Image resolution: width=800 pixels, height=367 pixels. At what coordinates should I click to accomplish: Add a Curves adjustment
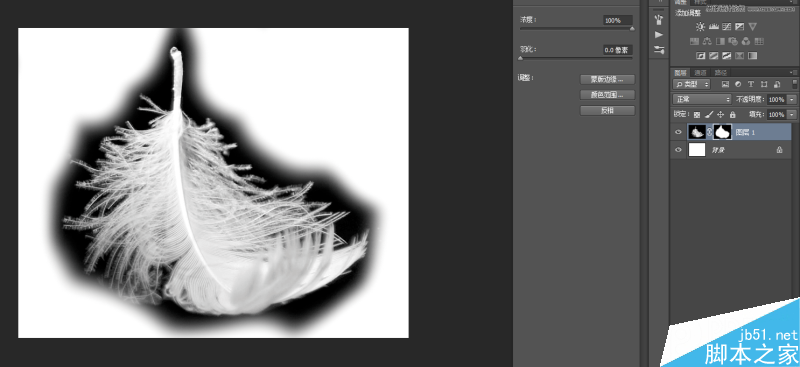tap(727, 27)
